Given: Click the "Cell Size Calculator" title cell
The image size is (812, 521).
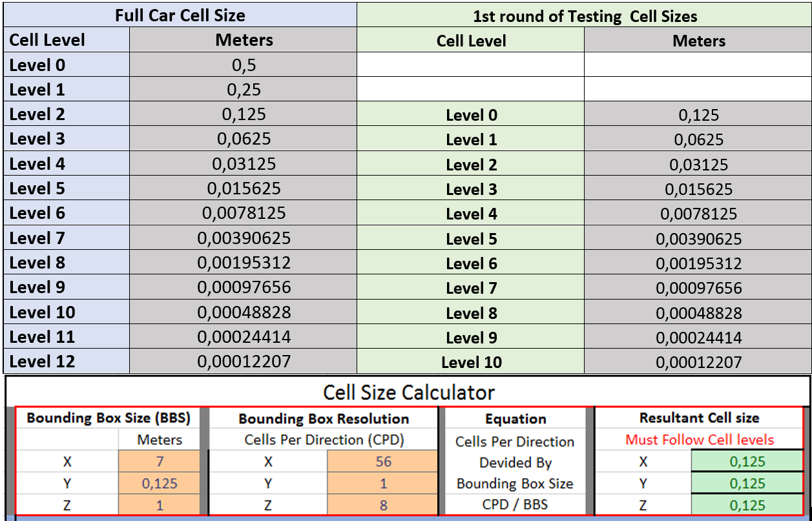Looking at the screenshot, I should pyautogui.click(x=408, y=392).
